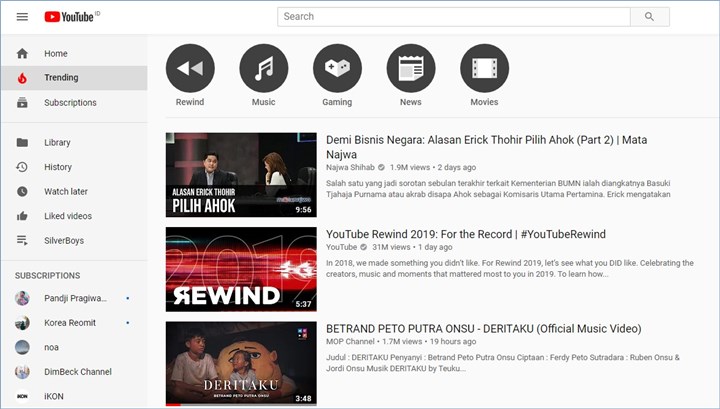Open the Music category circle icon
This screenshot has height=409, width=720.
tap(264, 68)
